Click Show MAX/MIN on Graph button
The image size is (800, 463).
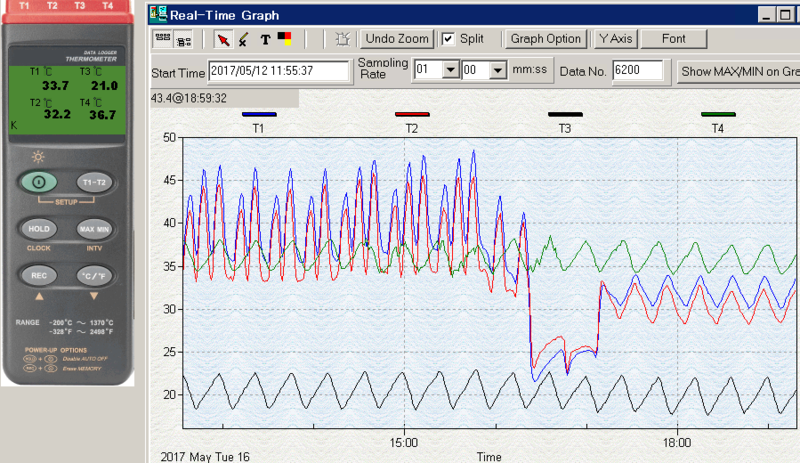[738, 71]
